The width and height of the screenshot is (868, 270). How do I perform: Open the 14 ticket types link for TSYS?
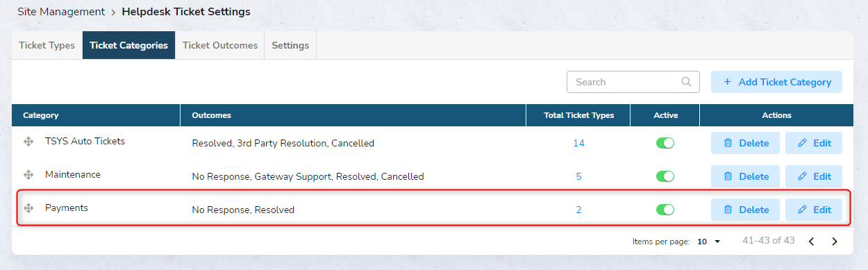[578, 143]
